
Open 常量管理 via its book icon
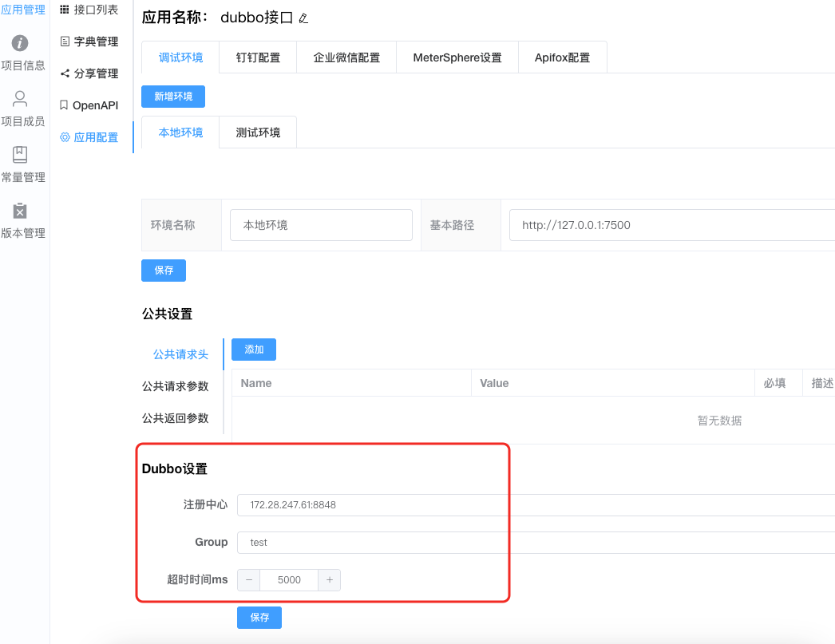(21, 155)
